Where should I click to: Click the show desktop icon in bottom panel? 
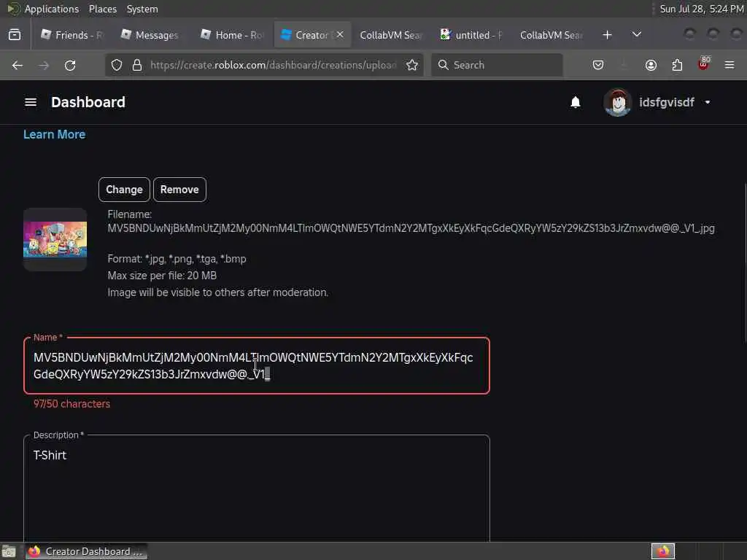pos(9,551)
